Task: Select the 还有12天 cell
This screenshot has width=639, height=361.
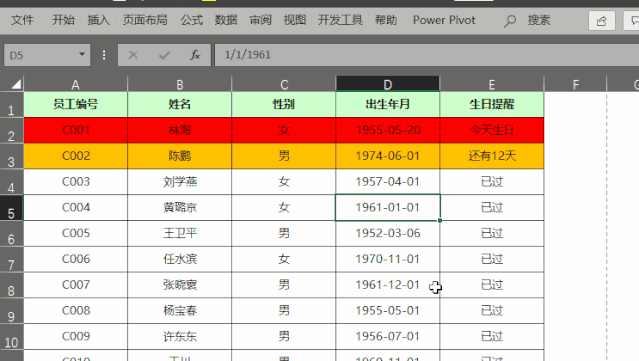Action: (492, 156)
